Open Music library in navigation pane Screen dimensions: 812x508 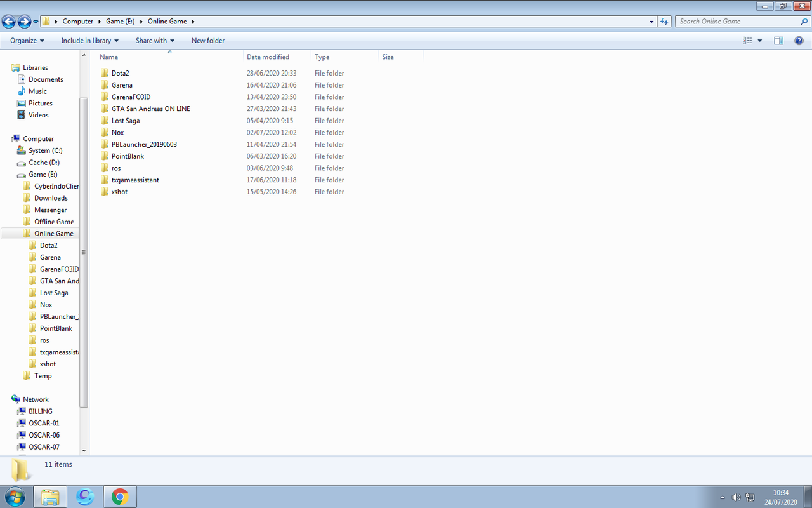(37, 91)
